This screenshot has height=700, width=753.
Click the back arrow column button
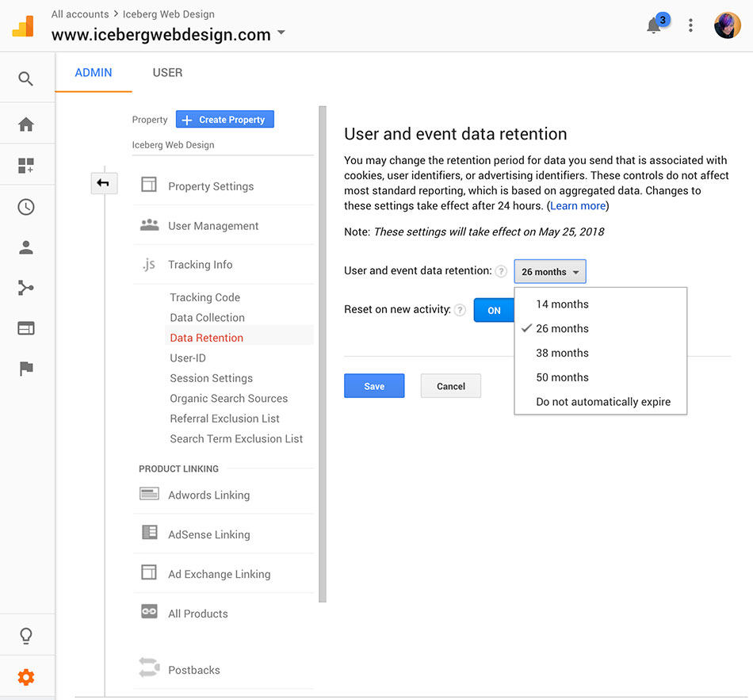point(104,183)
